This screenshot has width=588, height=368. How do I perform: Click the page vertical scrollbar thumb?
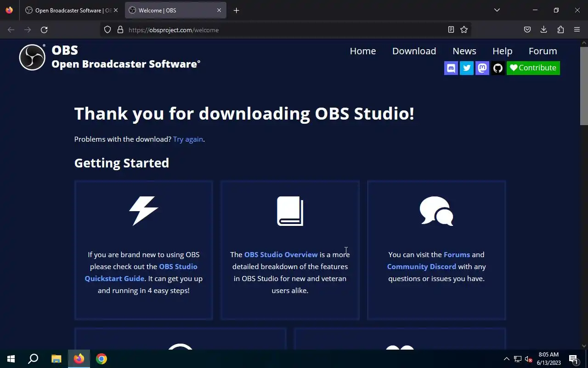point(584,86)
